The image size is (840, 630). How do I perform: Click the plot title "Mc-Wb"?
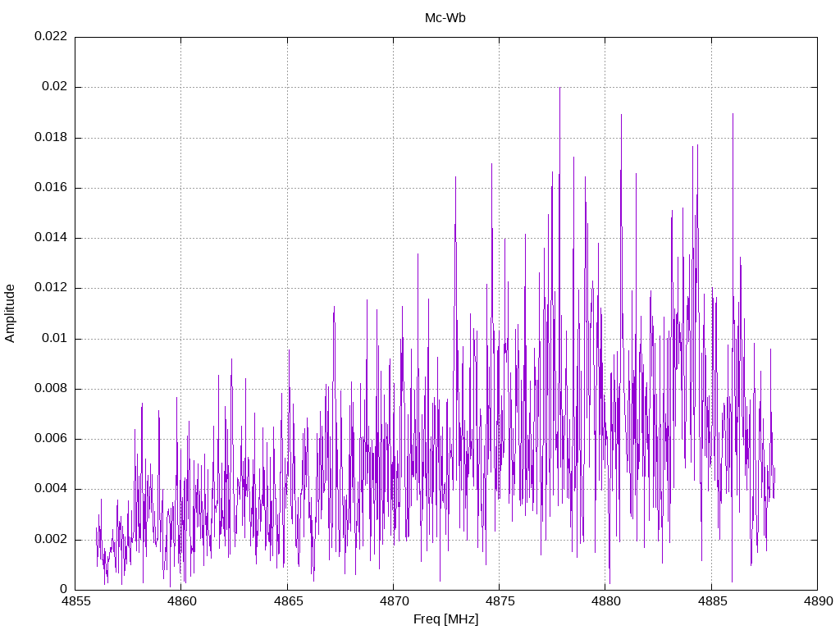445,18
